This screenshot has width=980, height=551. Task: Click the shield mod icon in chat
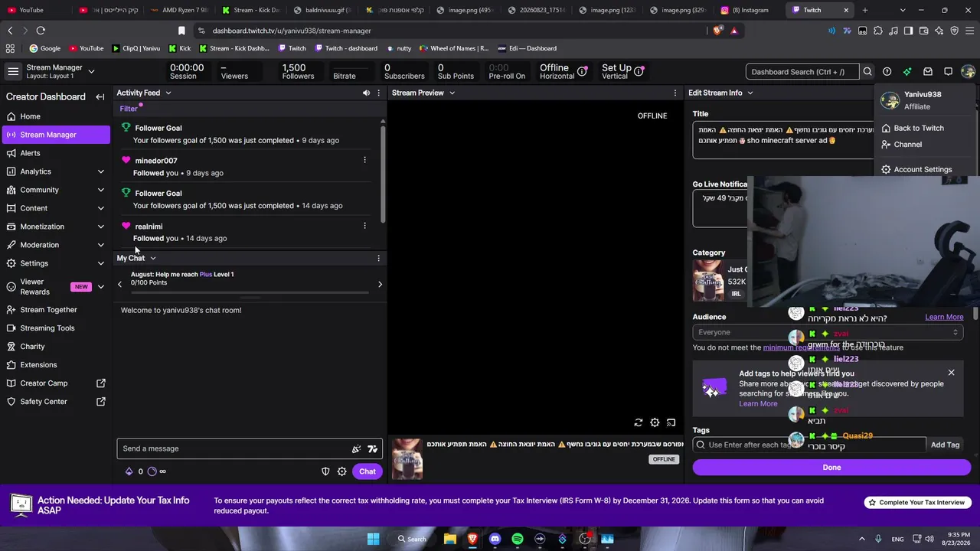[325, 471]
